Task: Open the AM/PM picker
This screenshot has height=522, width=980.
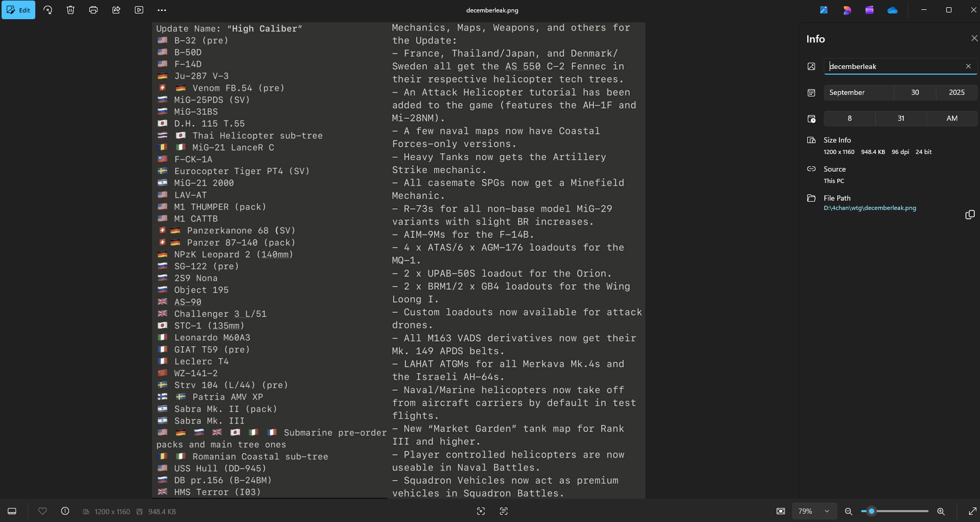Action: click(x=952, y=118)
